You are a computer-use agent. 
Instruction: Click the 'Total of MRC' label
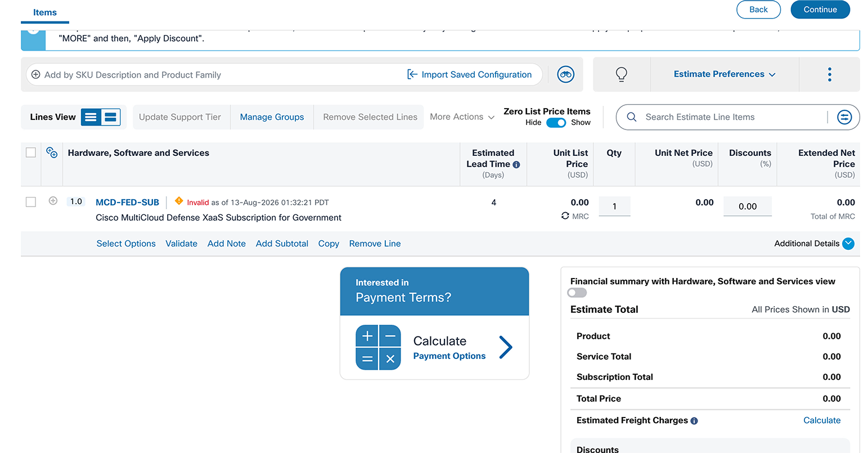point(833,217)
